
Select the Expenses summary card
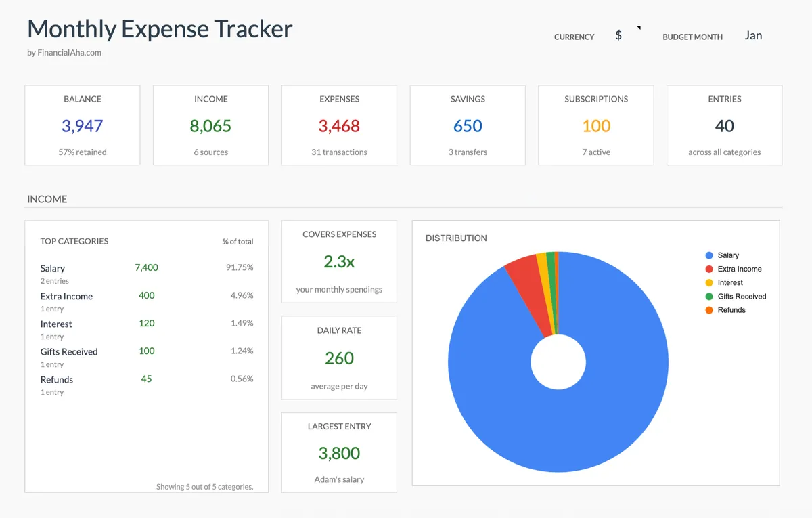[x=339, y=125]
